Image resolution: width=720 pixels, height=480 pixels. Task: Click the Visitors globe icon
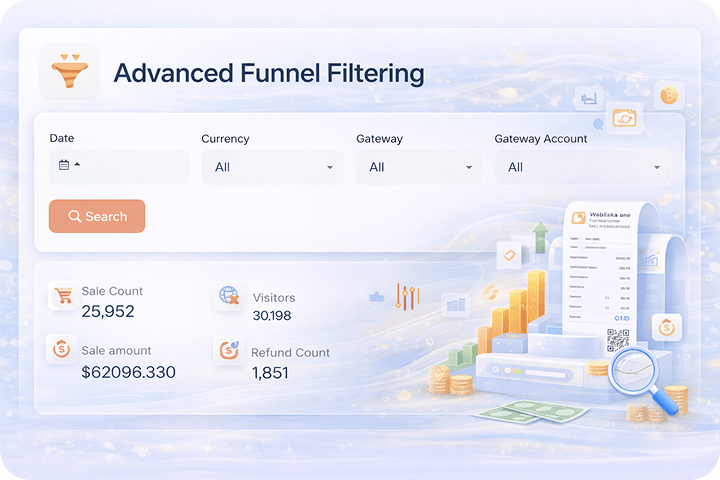point(229,296)
